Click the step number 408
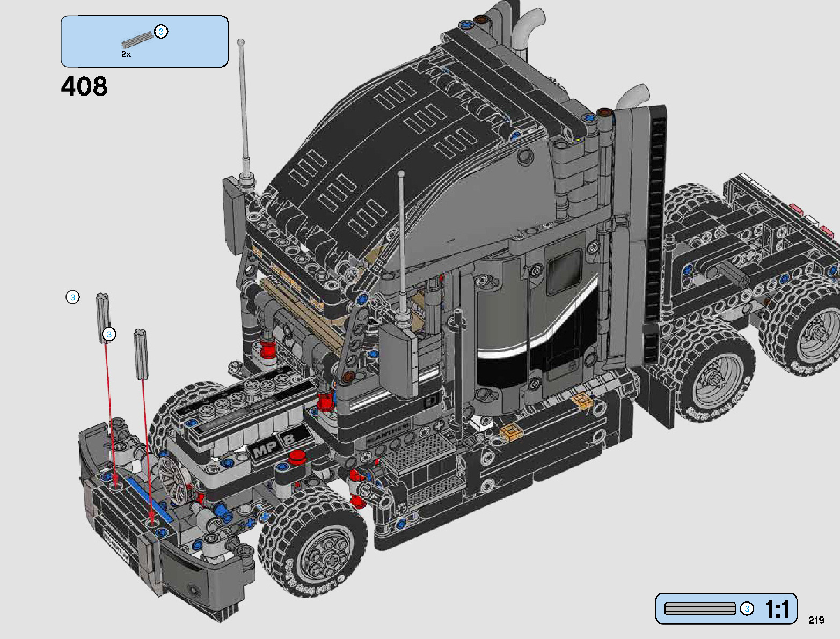Screen dimensions: 840x639 pyautogui.click(x=84, y=86)
